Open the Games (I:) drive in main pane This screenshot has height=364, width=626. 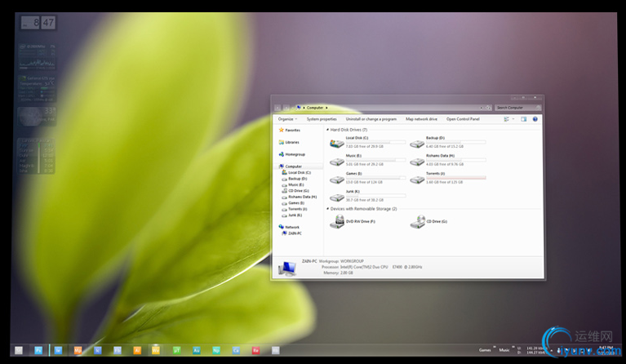point(336,179)
